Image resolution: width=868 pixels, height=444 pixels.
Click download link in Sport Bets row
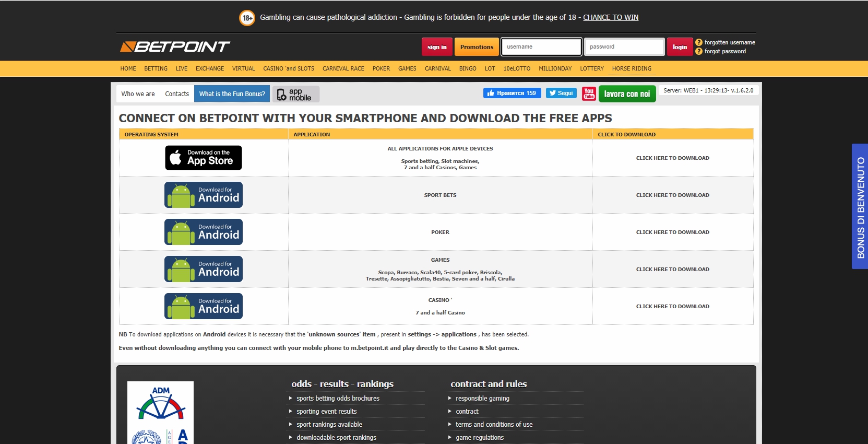672,195
